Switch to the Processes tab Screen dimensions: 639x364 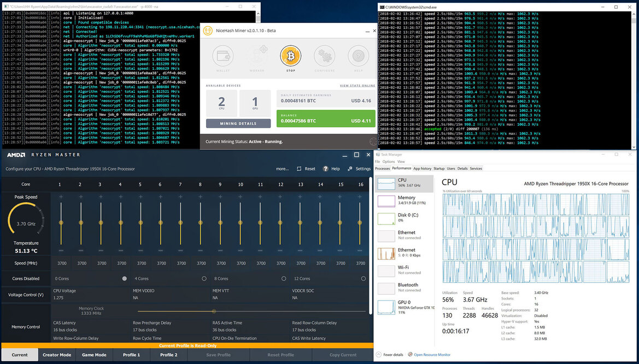pyautogui.click(x=382, y=168)
